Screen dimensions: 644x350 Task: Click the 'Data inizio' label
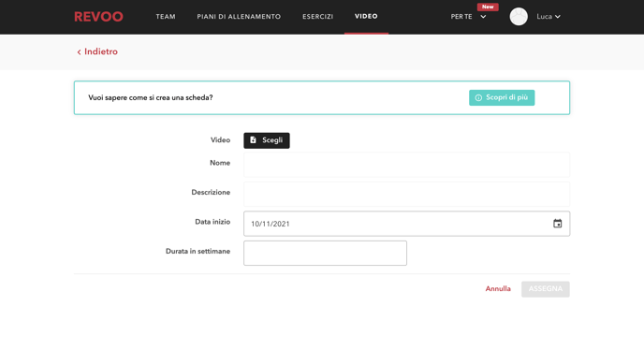[x=212, y=222]
